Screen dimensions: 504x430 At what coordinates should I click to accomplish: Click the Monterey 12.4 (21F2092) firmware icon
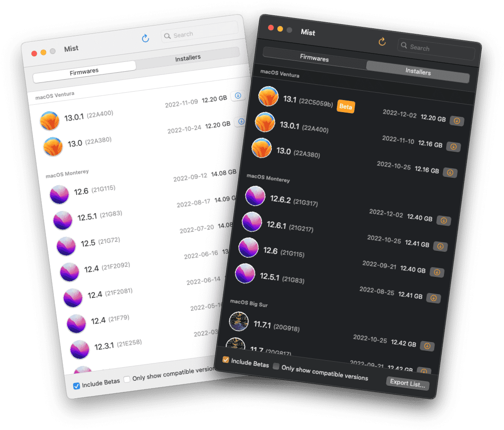[70, 272]
